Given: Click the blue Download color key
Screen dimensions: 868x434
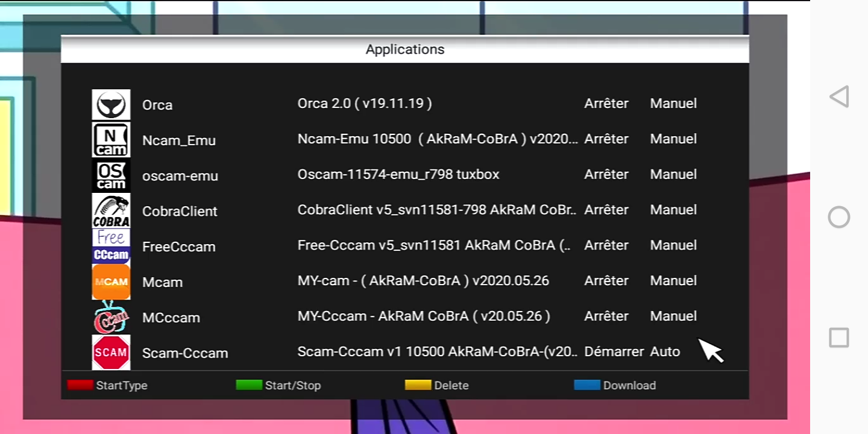Looking at the screenshot, I should (587, 385).
